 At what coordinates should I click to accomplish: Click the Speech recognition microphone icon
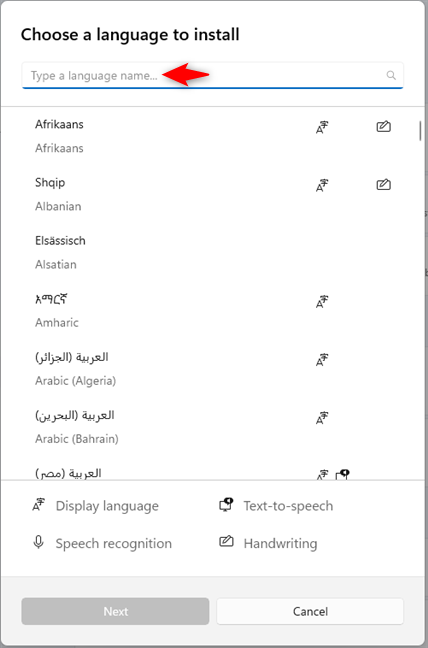[x=38, y=543]
